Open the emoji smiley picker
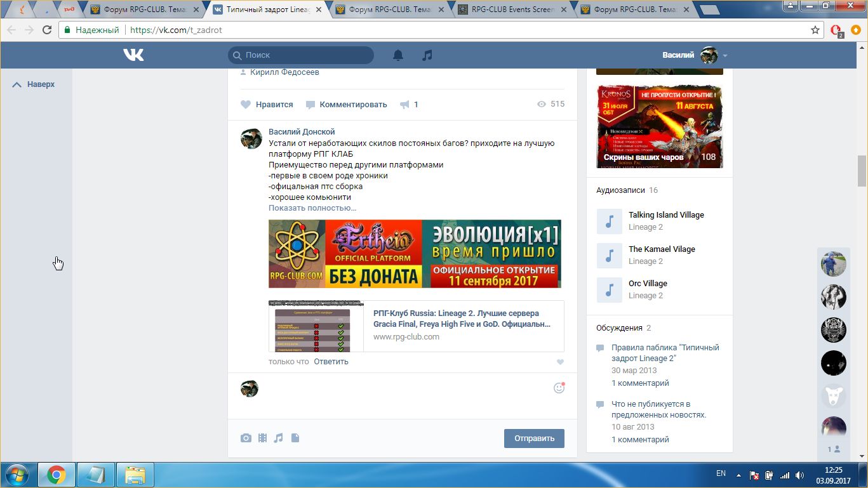Screen dimensions: 868x488 pos(559,388)
